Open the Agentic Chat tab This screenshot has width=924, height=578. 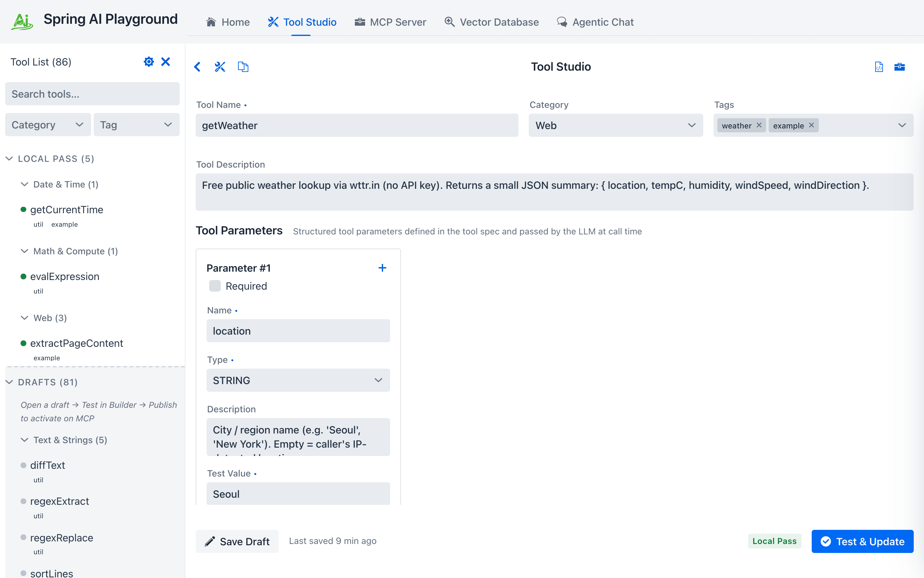595,22
